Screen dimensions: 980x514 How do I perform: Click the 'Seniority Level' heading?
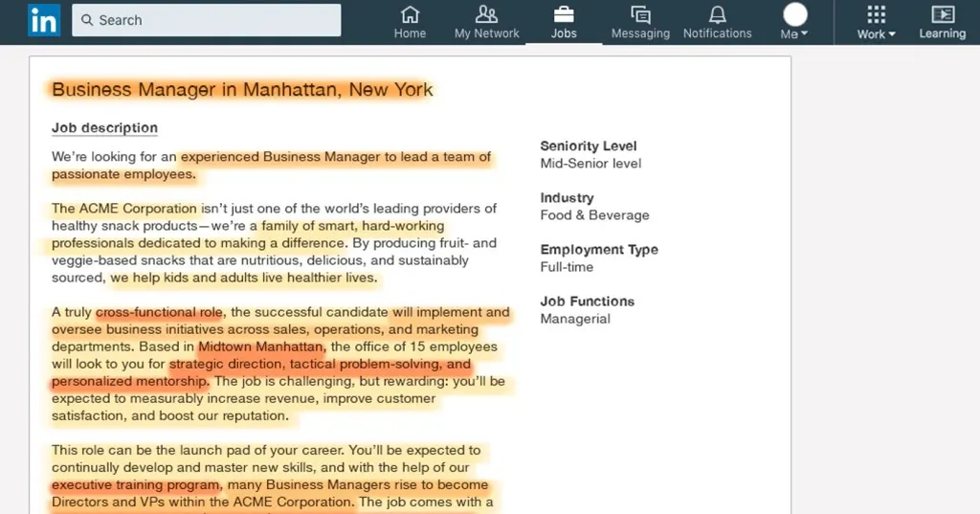(x=589, y=145)
